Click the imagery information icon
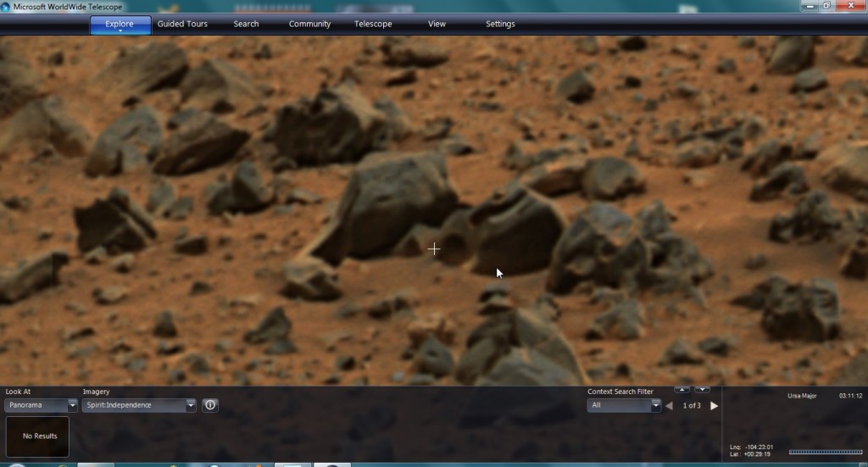This screenshot has height=467, width=868. [x=210, y=405]
